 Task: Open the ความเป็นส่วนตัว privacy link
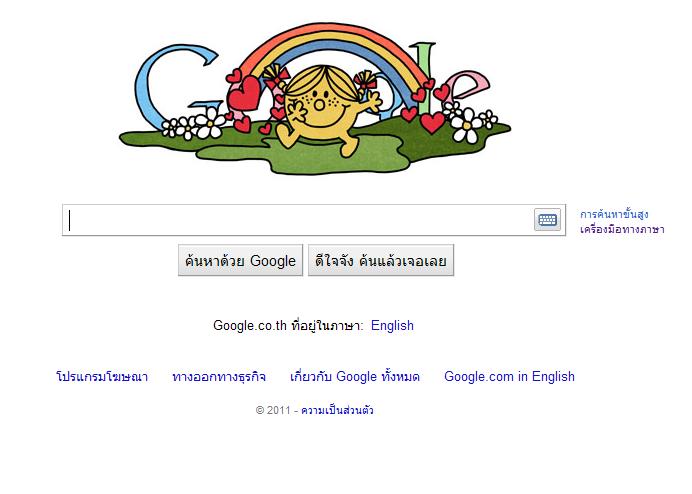(x=337, y=410)
